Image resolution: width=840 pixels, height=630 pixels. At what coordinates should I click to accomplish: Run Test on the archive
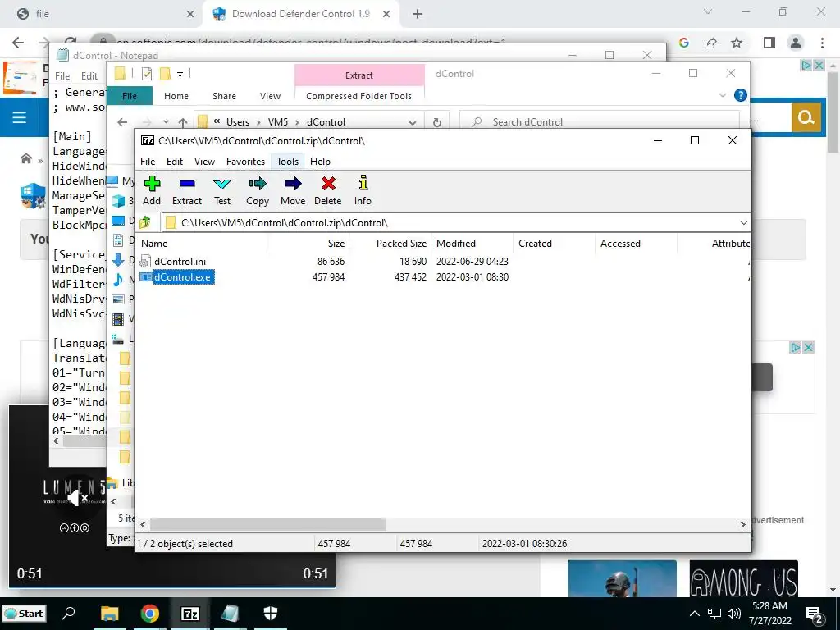coord(222,190)
